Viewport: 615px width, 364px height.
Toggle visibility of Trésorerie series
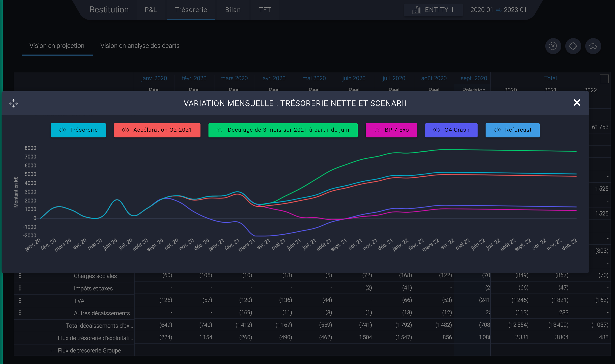78,130
